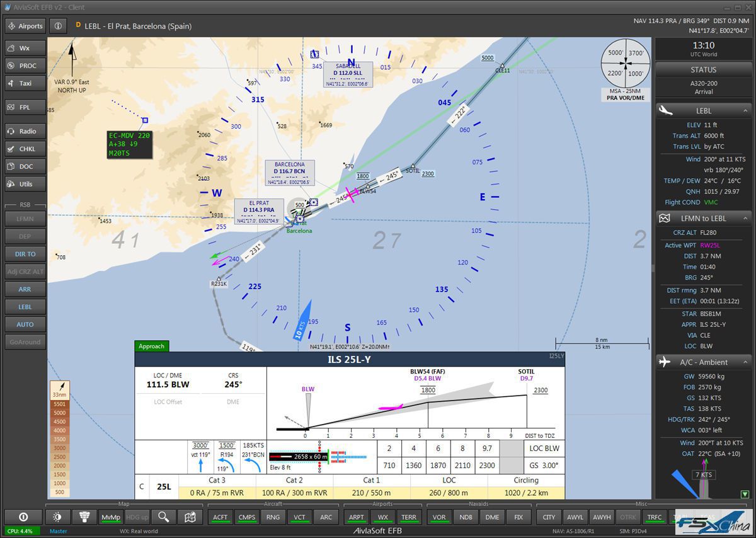Toggle the ARC display mode
Image resolution: width=756 pixels, height=538 pixels.
pos(326,517)
